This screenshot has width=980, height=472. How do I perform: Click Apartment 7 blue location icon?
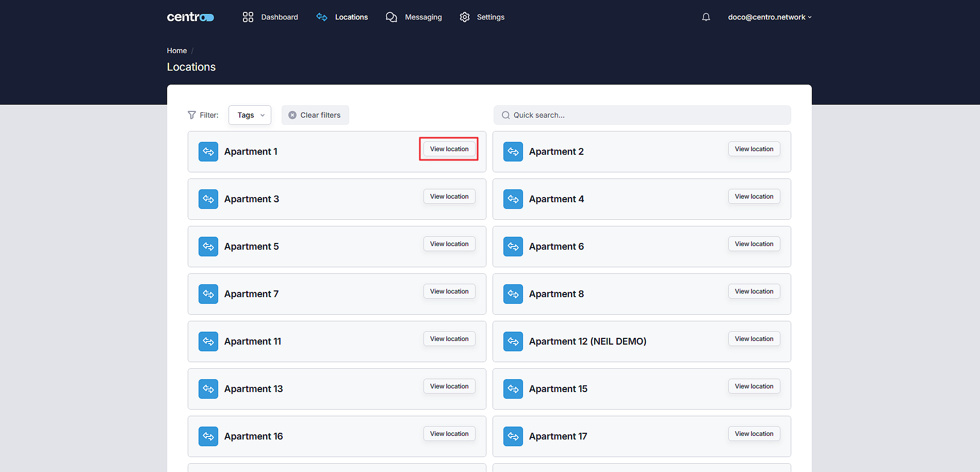[x=208, y=294]
